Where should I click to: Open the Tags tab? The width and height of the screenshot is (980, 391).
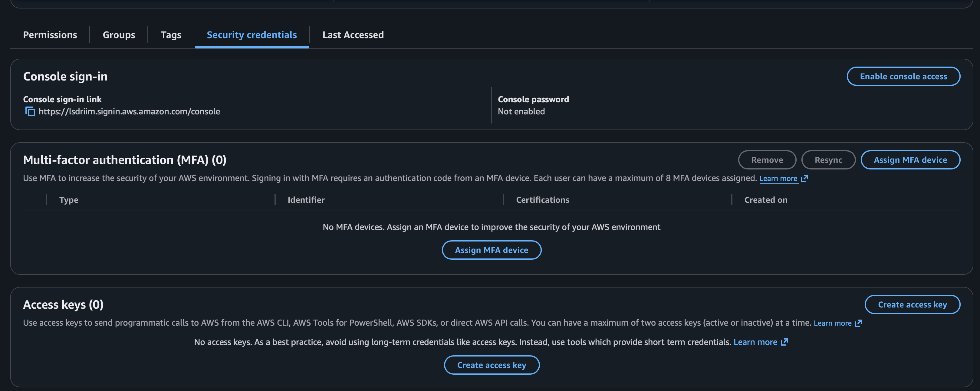(x=171, y=34)
